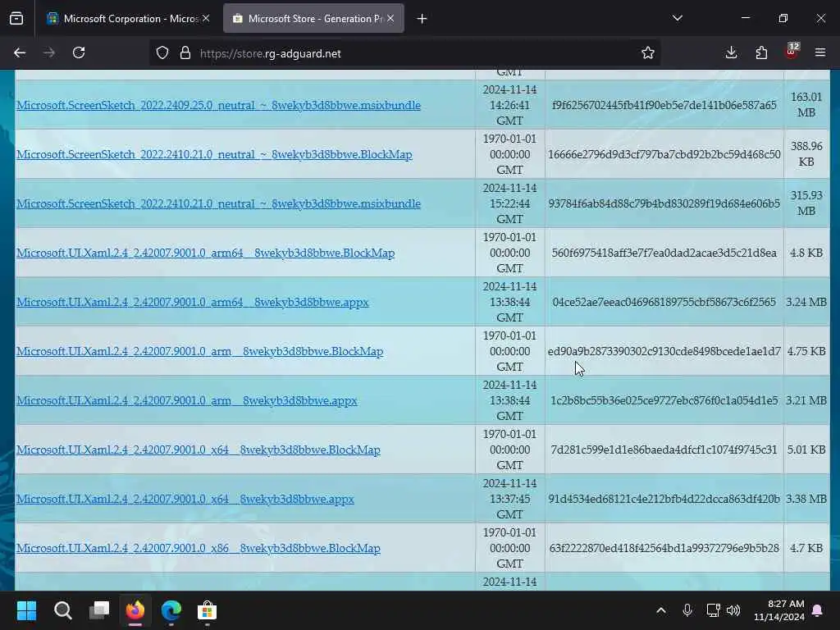840x630 pixels.
Task: Select hash 1c2b8bc55b36e025ce9727ebc876f0c1a054d1e5
Action: click(664, 400)
